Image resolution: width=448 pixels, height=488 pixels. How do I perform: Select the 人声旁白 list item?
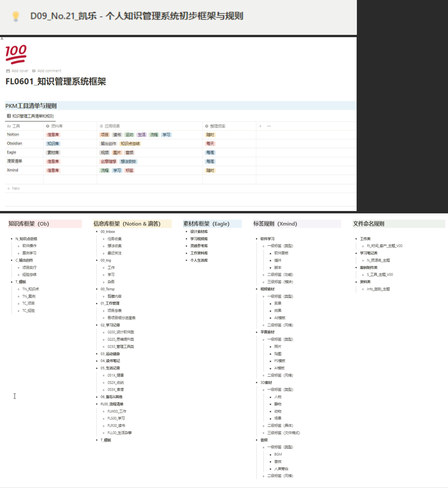[281, 469]
